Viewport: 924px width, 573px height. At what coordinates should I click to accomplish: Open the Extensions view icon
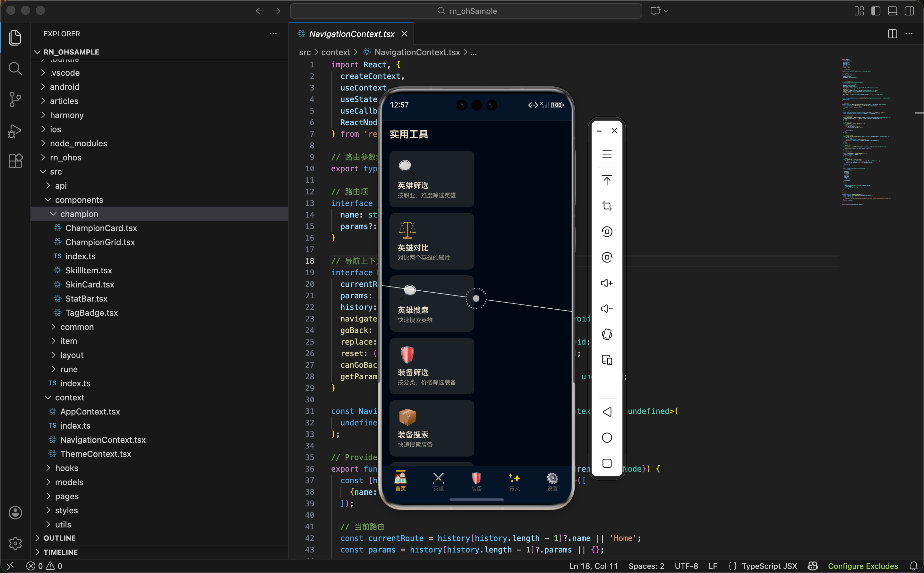coord(15,161)
